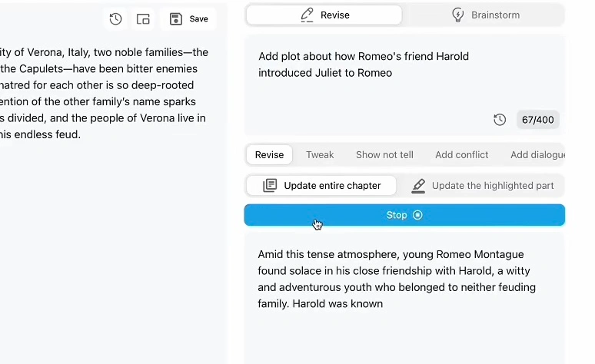Click the lightbulb icon in Brainstorm tab
The height and width of the screenshot is (364, 595).
(458, 15)
